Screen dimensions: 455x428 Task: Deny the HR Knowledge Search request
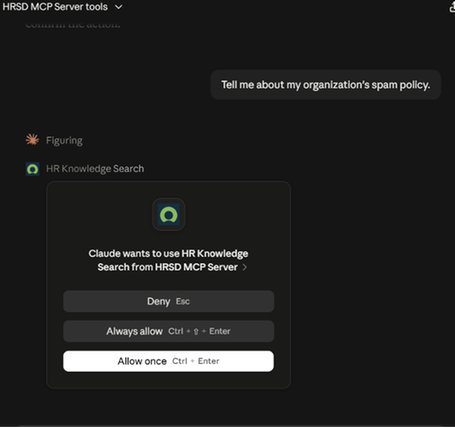[x=169, y=301]
